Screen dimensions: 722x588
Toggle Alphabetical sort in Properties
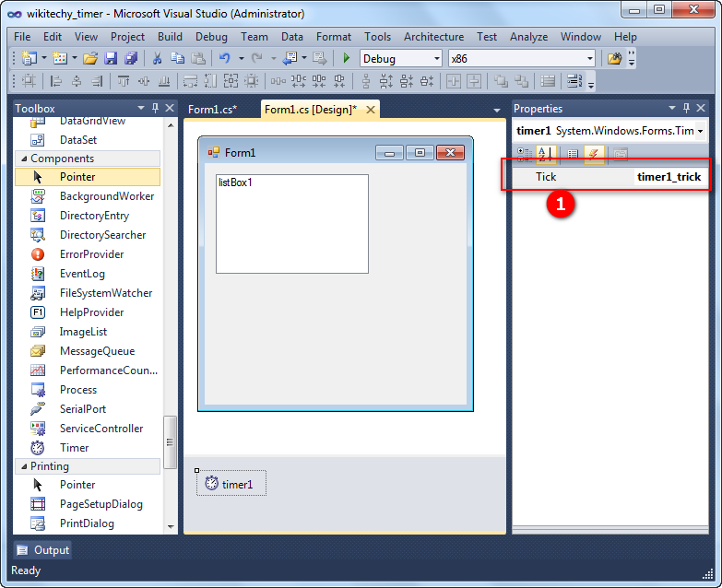coord(545,154)
